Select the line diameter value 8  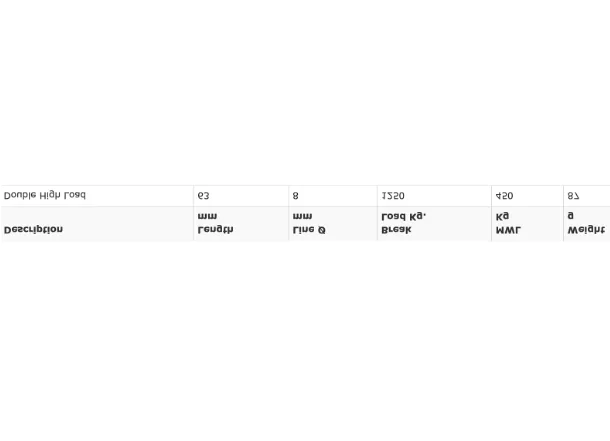pos(295,196)
